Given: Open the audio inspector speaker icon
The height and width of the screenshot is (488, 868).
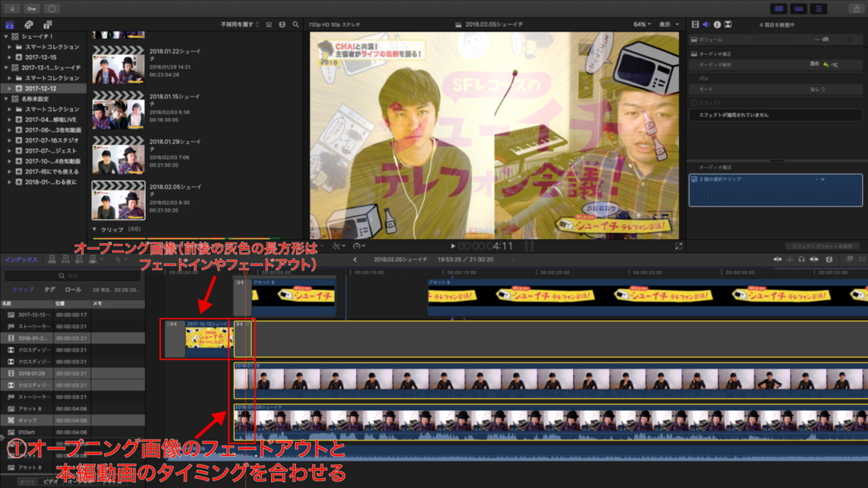Looking at the screenshot, I should click(706, 25).
